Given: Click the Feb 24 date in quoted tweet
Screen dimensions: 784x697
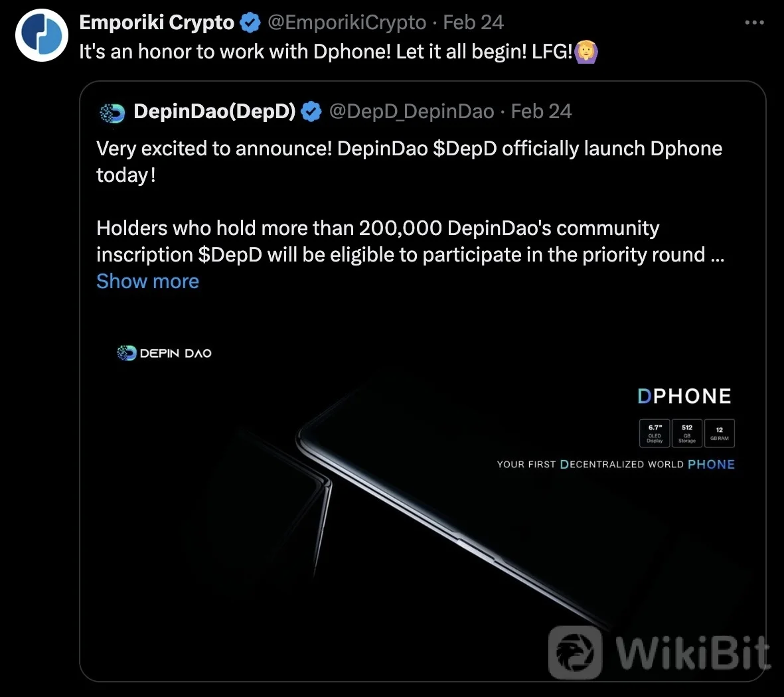Looking at the screenshot, I should (541, 112).
